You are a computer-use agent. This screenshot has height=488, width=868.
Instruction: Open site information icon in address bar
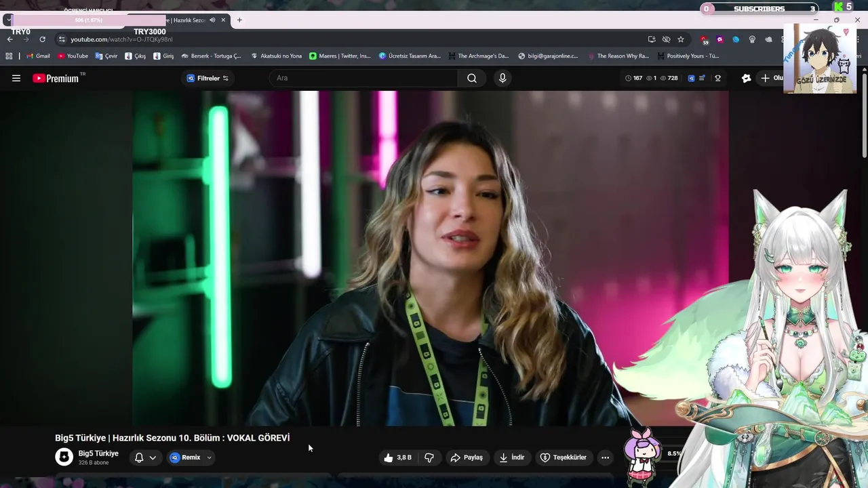pyautogui.click(x=62, y=39)
